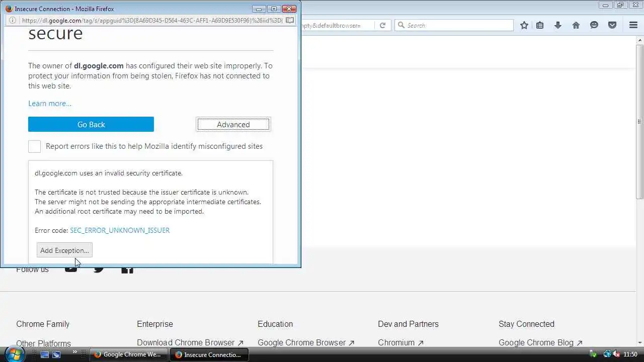Screen dimensions: 644x362
Task: Click the popup window URL address field
Action: click(151, 21)
